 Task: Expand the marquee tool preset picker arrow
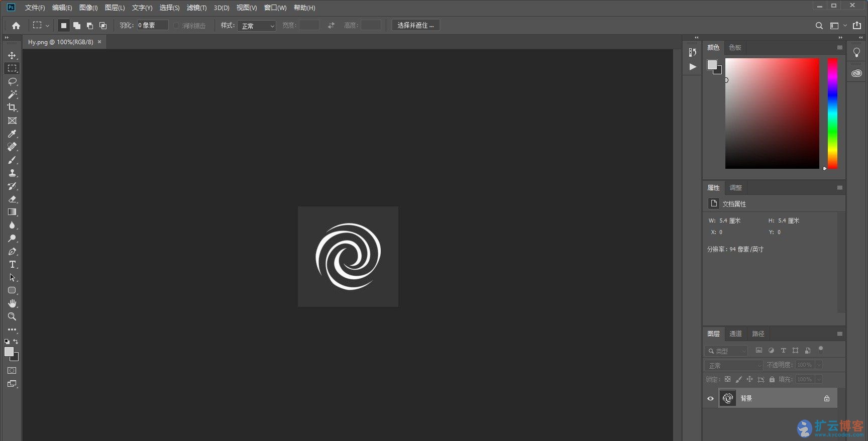48,26
